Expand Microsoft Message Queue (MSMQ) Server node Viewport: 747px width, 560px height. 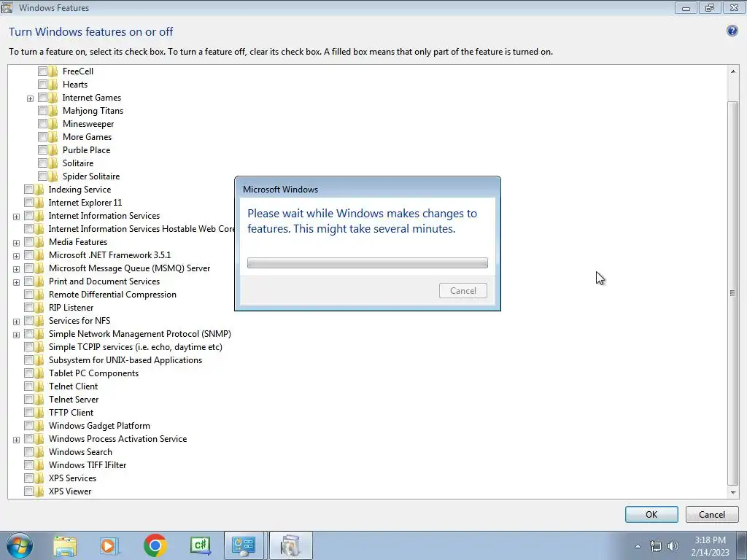tap(16, 269)
